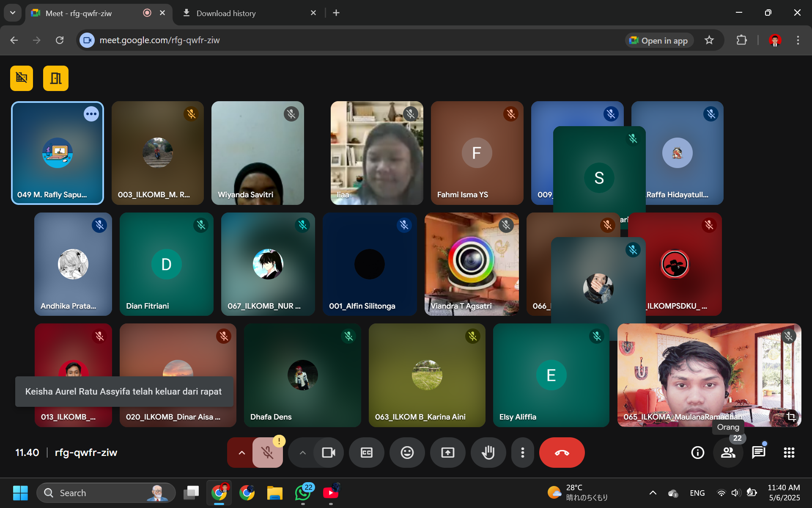This screenshot has height=508, width=812.
Task: Expand audio settings chevron beside microphone
Action: (x=241, y=453)
